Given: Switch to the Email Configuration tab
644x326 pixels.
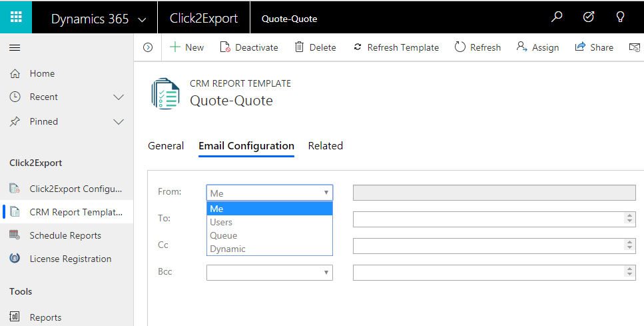Looking at the screenshot, I should (246, 146).
